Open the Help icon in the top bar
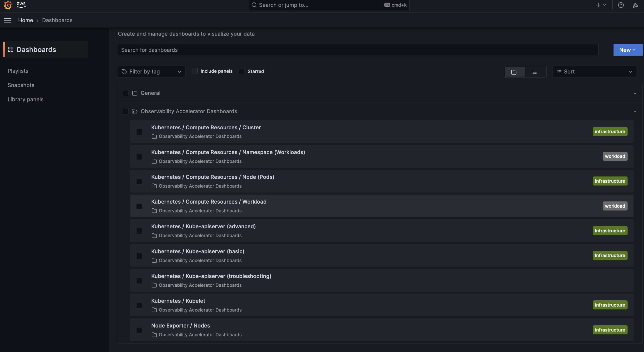 [x=621, y=5]
